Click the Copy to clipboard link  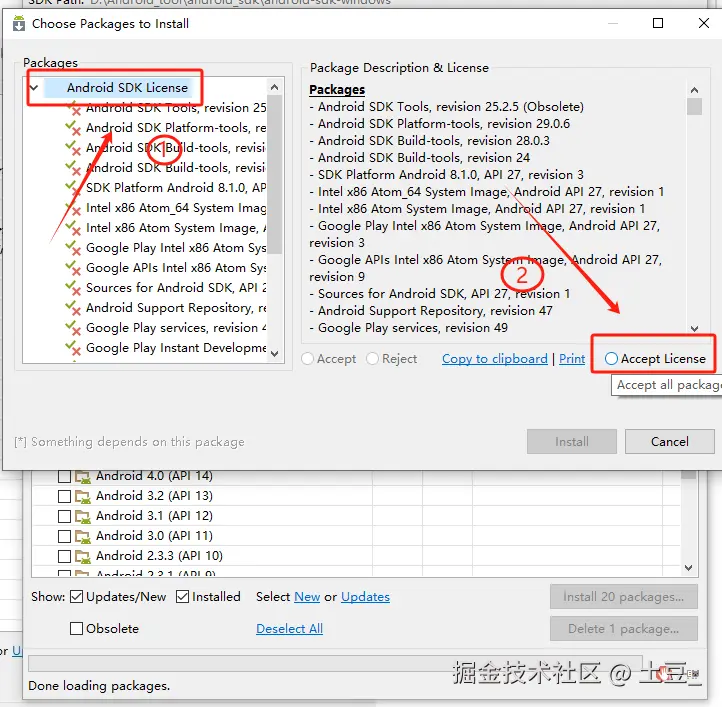click(495, 358)
